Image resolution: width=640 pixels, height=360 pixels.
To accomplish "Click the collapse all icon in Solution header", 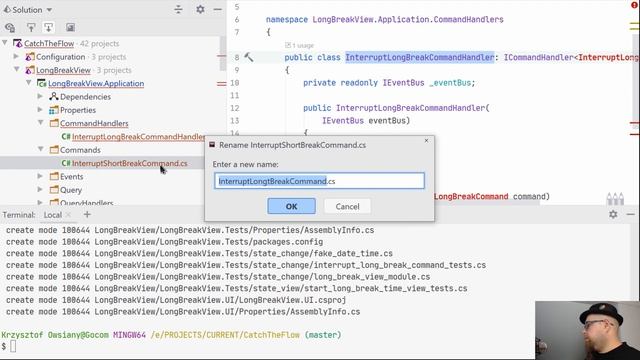I will point(178,9).
